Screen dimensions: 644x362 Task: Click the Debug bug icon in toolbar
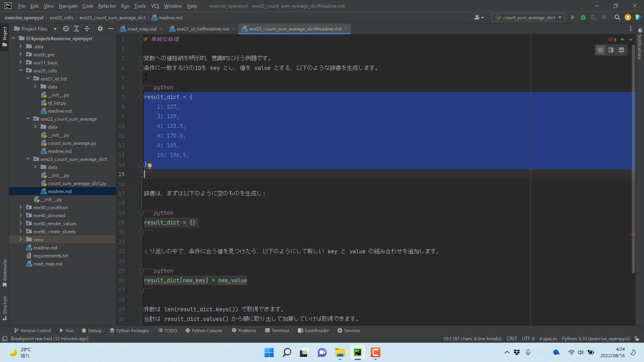pyautogui.click(x=583, y=17)
